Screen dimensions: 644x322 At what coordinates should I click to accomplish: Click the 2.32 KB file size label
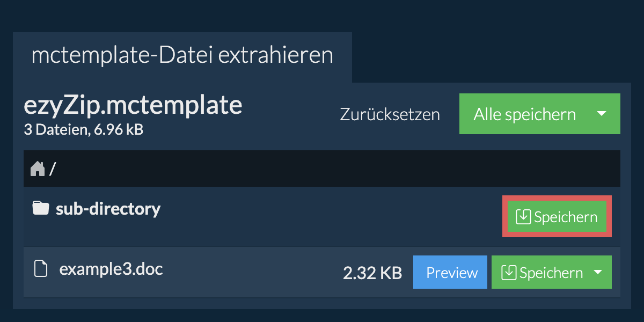(372, 273)
